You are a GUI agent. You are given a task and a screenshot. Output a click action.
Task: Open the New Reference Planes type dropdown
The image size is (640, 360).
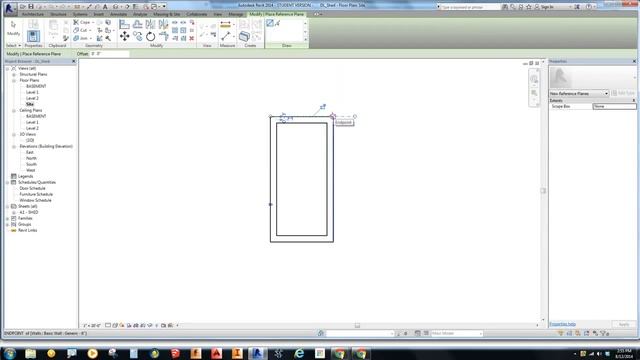[579, 93]
